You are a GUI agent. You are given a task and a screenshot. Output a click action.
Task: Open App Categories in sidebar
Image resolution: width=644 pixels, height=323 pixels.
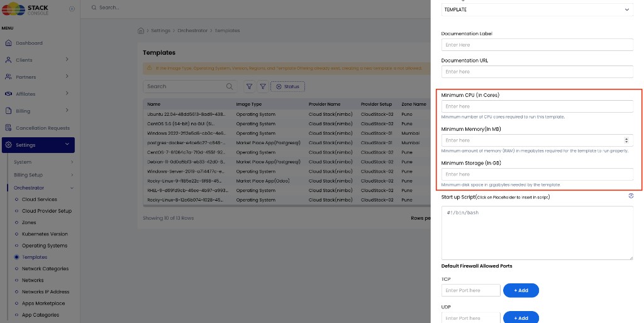tap(40, 315)
